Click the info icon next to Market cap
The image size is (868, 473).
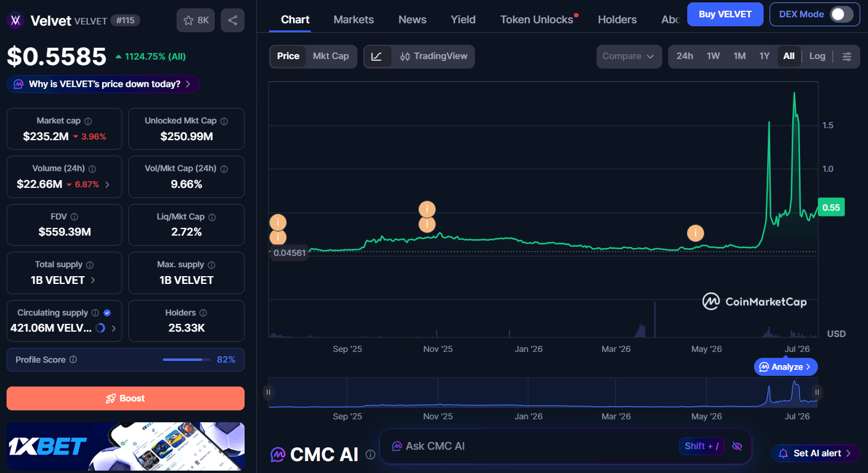click(x=88, y=121)
